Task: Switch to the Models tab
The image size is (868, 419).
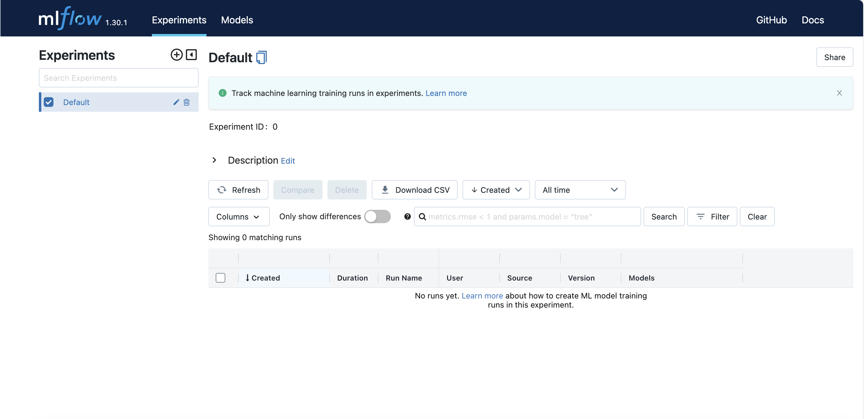Action: tap(237, 20)
